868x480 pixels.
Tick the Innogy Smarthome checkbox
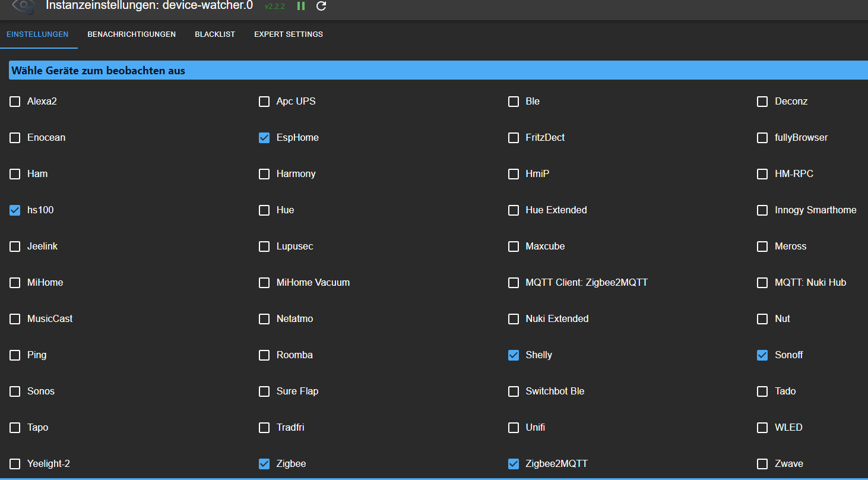coord(762,210)
